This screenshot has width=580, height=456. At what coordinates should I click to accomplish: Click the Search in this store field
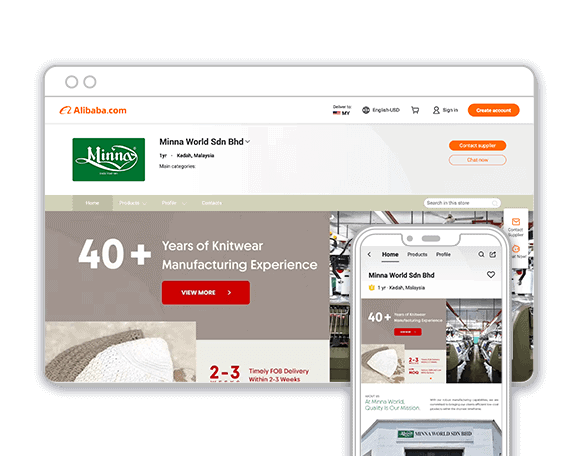pyautogui.click(x=462, y=203)
